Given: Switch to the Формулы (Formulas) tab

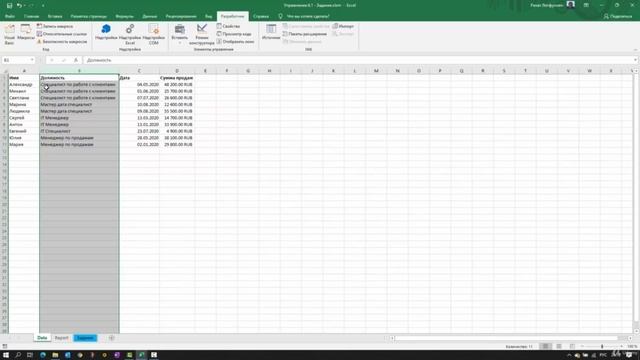Looking at the screenshot, I should pyautogui.click(x=124, y=16).
